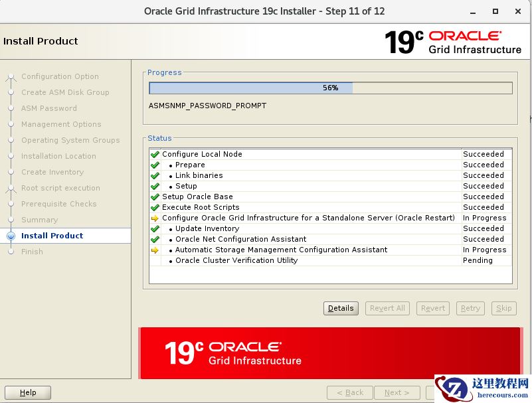Click the green checkmark beside Prepare
The image size is (532, 403).
[x=155, y=165]
